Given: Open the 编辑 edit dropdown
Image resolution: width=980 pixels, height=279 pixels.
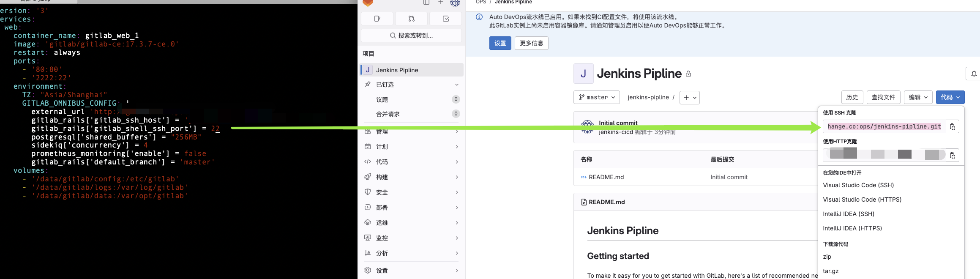Looking at the screenshot, I should (918, 97).
